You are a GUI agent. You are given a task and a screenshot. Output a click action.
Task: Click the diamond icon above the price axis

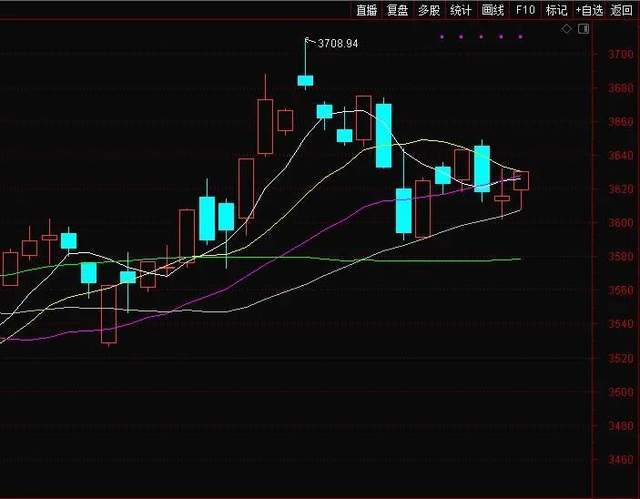[x=567, y=30]
